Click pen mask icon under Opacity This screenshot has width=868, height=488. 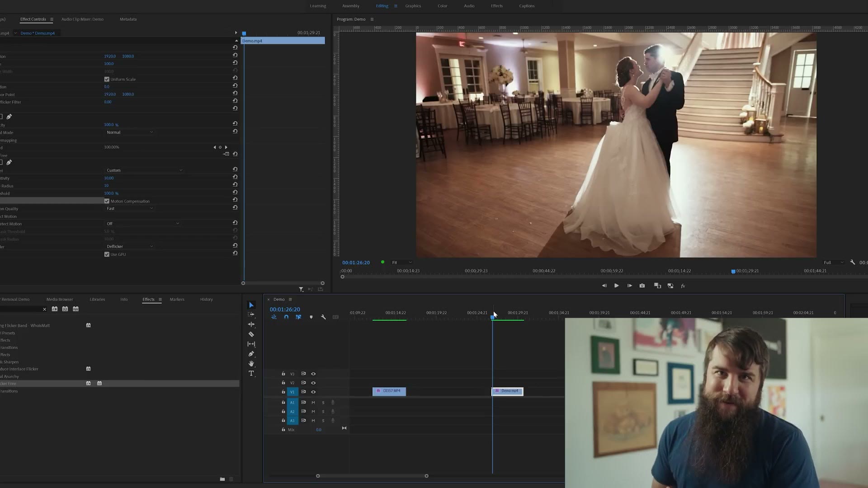coord(9,117)
